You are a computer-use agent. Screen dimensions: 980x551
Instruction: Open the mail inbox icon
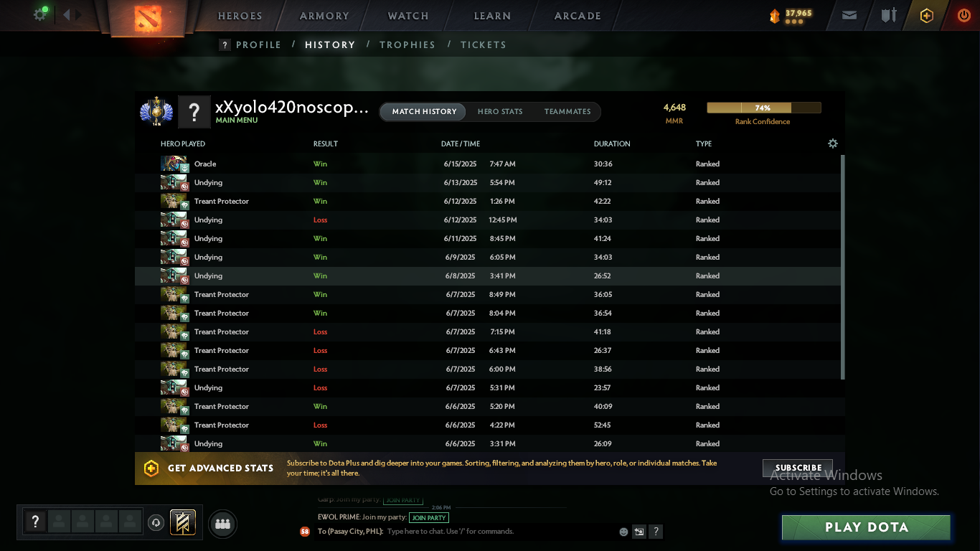(x=849, y=15)
